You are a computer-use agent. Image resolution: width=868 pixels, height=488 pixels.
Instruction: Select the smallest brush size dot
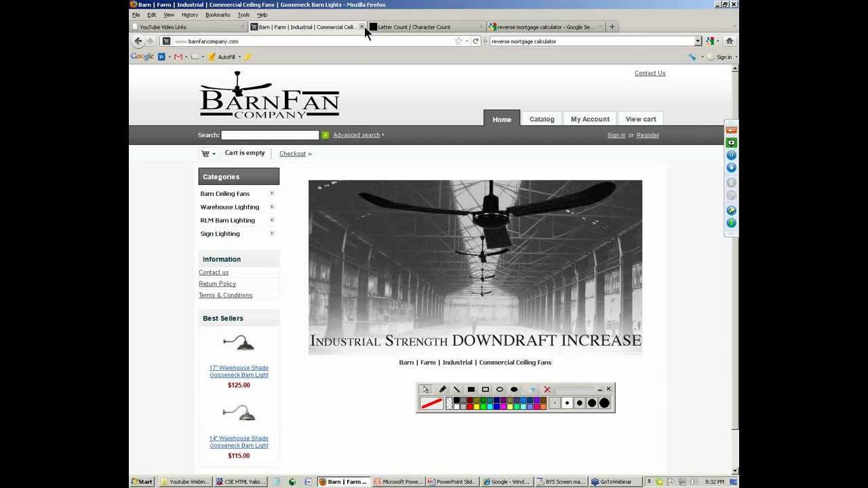pyautogui.click(x=555, y=403)
